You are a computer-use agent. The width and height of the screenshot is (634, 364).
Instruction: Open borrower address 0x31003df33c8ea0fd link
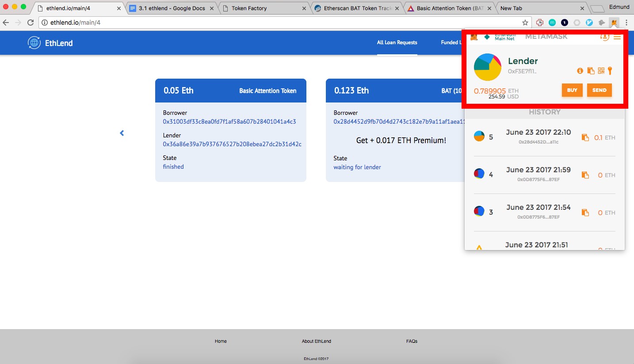(229, 121)
